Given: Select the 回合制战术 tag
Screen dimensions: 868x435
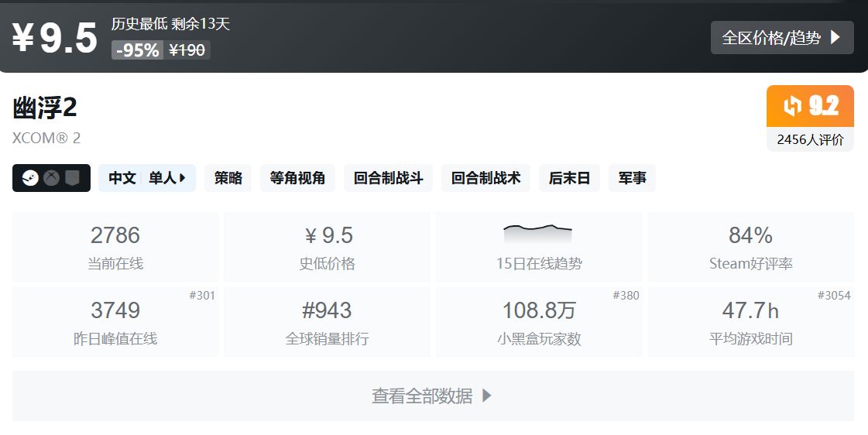Looking at the screenshot, I should (485, 178).
